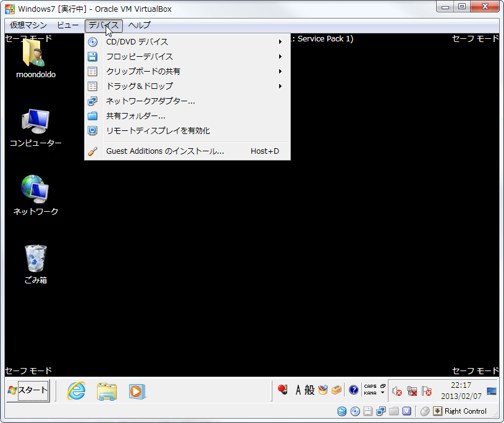
Task: Enable リモートディスプレイ option
Action: pyautogui.click(x=158, y=131)
